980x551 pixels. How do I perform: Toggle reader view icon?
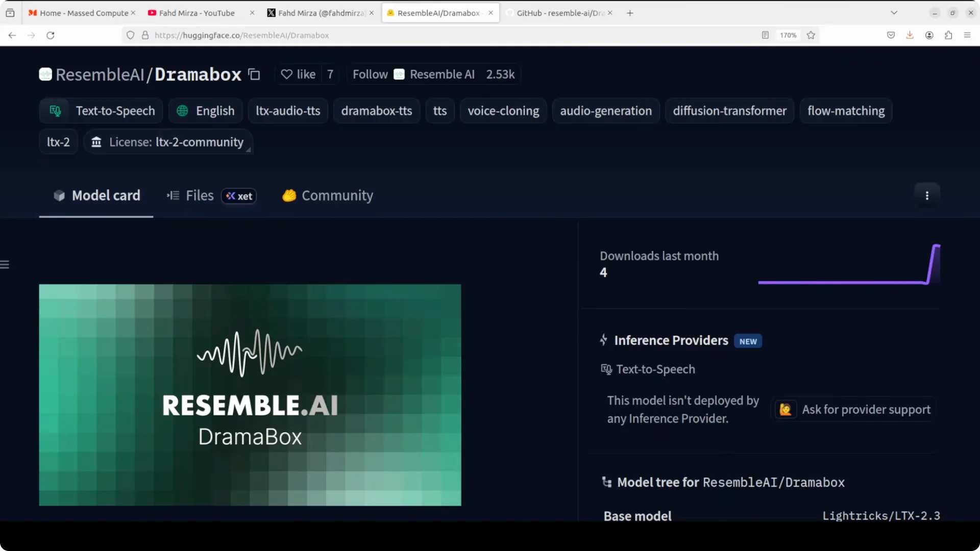pos(765,35)
